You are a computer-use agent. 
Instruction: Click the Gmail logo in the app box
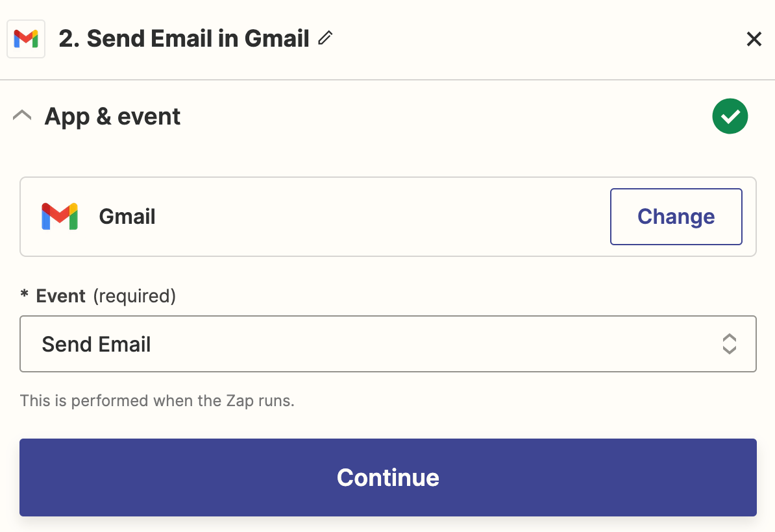[60, 216]
